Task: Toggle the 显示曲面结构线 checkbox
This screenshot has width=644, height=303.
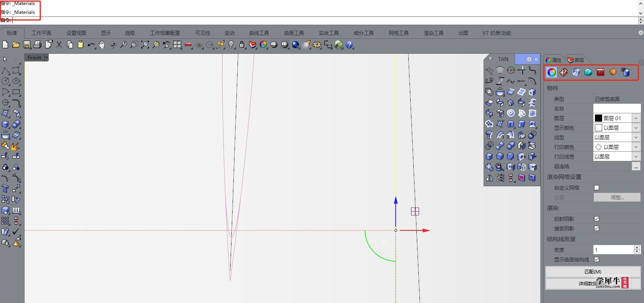Action: [596, 260]
